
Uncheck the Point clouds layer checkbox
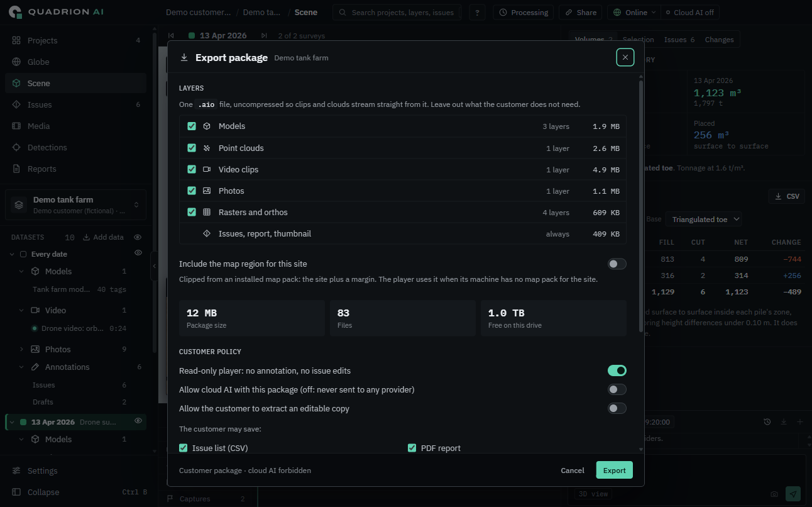tap(192, 148)
